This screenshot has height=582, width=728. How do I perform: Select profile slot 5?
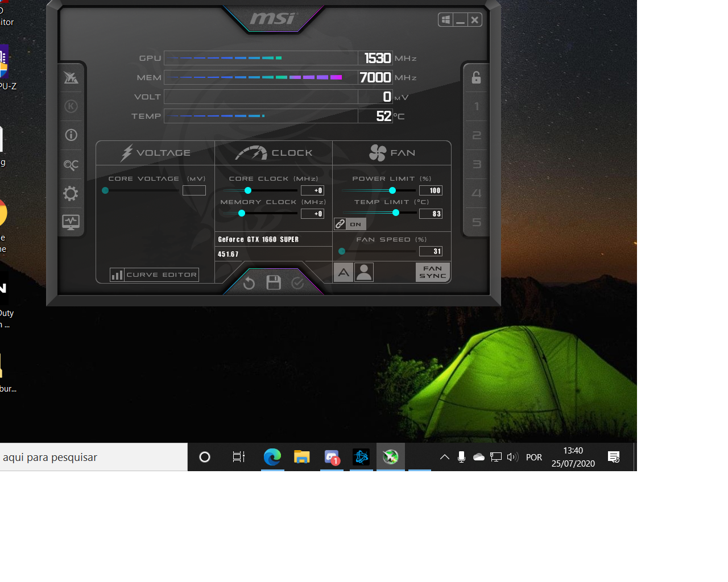coord(477,222)
